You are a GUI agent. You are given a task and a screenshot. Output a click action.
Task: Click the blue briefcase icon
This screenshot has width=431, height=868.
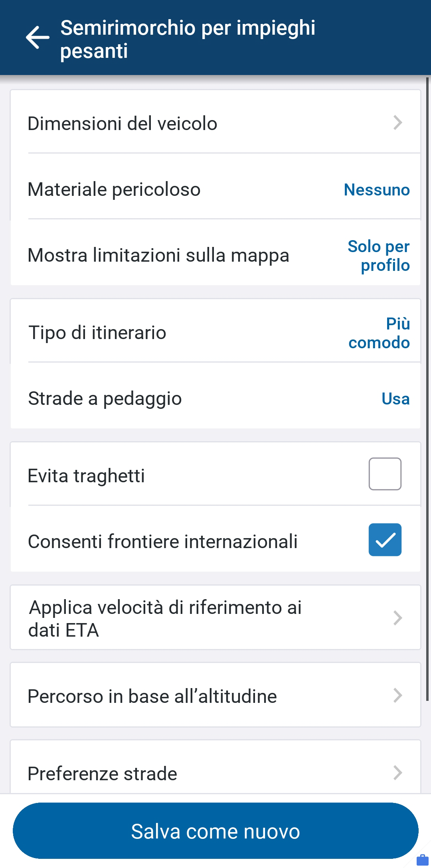pyautogui.click(x=422, y=859)
